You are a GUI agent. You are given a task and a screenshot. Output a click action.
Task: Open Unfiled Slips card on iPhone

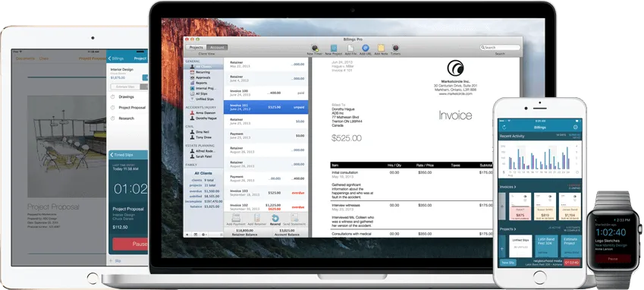coord(520,247)
